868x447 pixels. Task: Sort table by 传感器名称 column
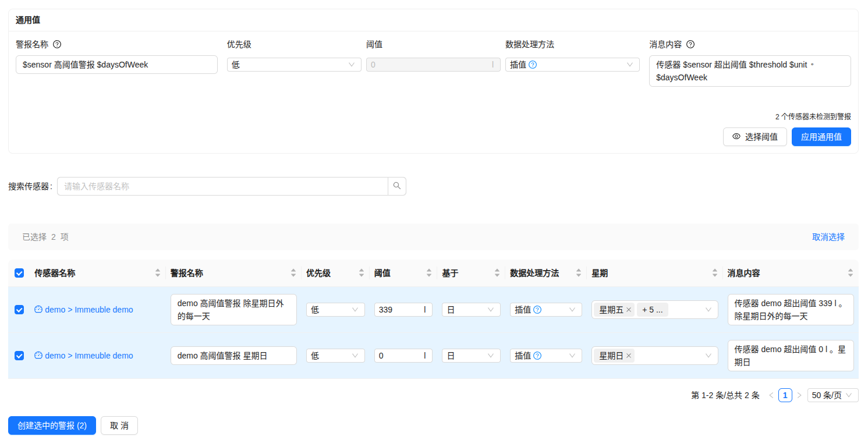point(157,273)
